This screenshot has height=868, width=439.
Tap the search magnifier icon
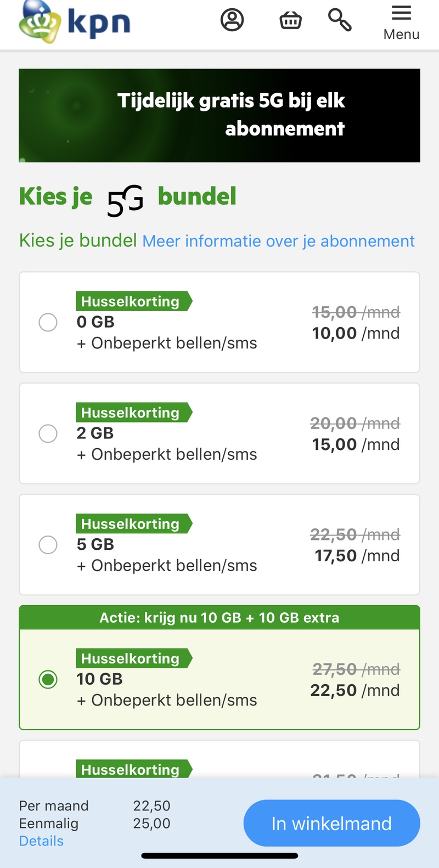(340, 20)
